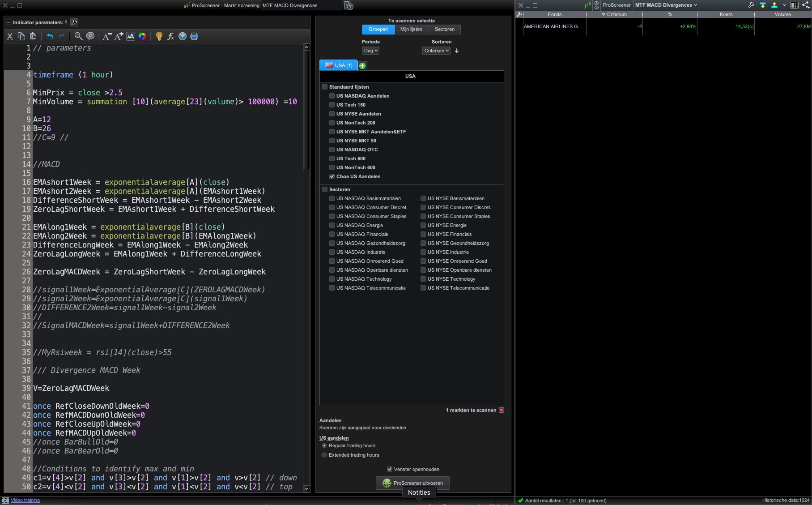Click the light bulb hint icon
The width and height of the screenshot is (812, 505).
click(159, 36)
